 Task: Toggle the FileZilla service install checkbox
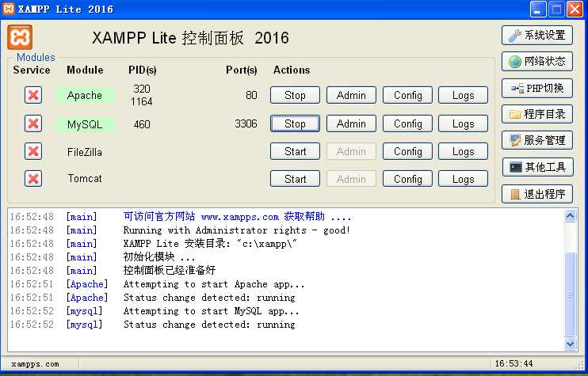point(33,151)
